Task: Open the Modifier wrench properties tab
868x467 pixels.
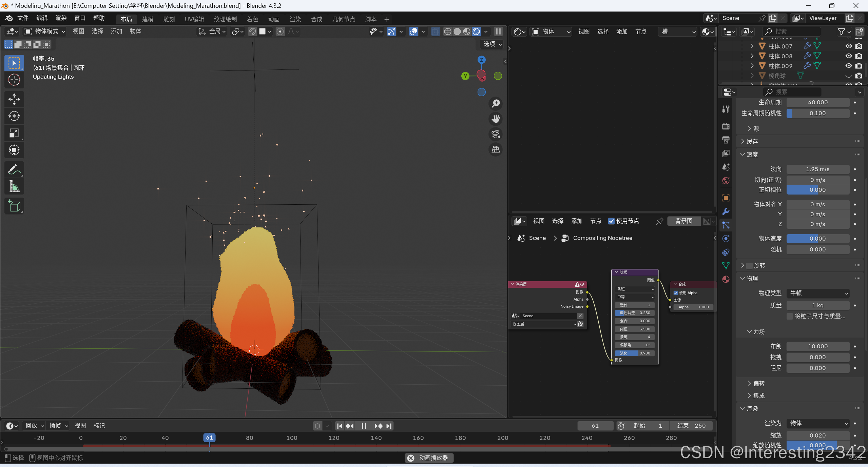Action: tap(726, 211)
